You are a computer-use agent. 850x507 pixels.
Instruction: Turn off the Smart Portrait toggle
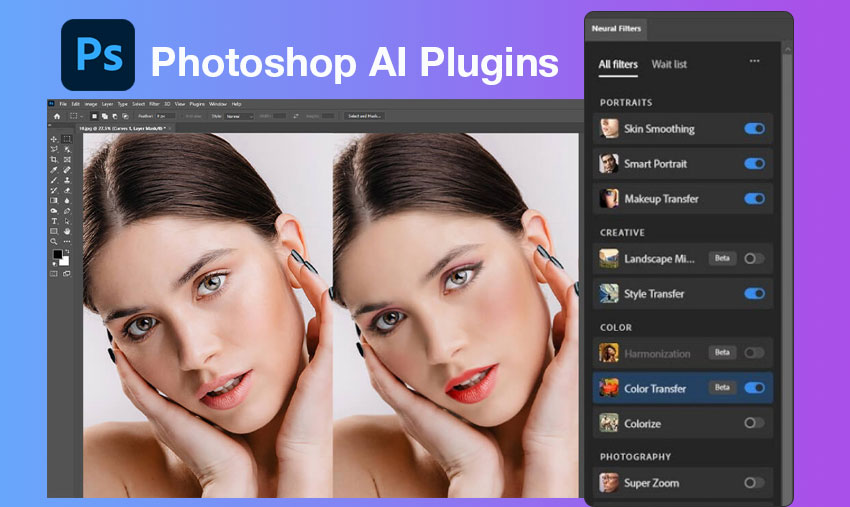tap(754, 164)
